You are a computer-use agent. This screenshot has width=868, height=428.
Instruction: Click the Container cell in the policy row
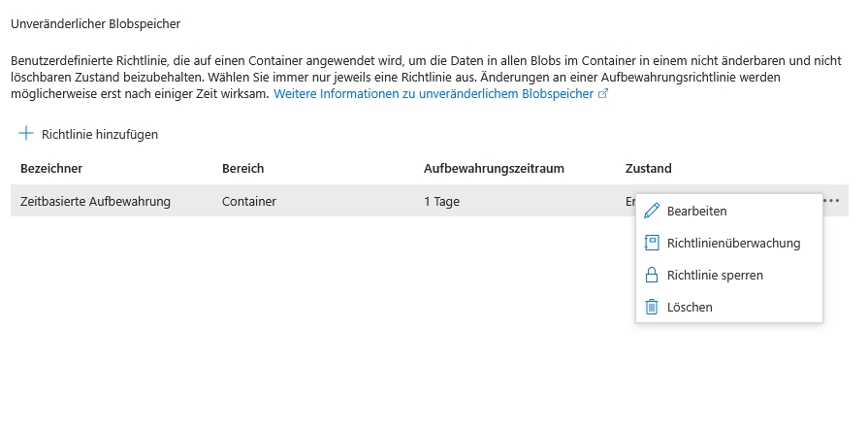[249, 201]
